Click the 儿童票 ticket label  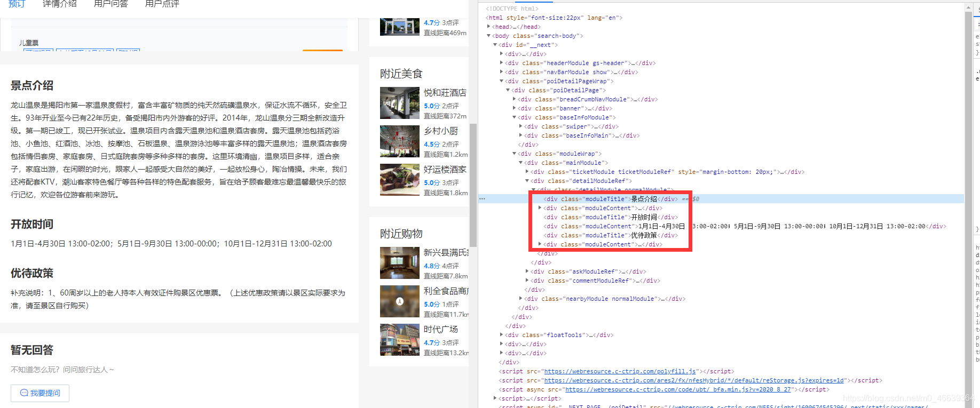pyautogui.click(x=29, y=43)
